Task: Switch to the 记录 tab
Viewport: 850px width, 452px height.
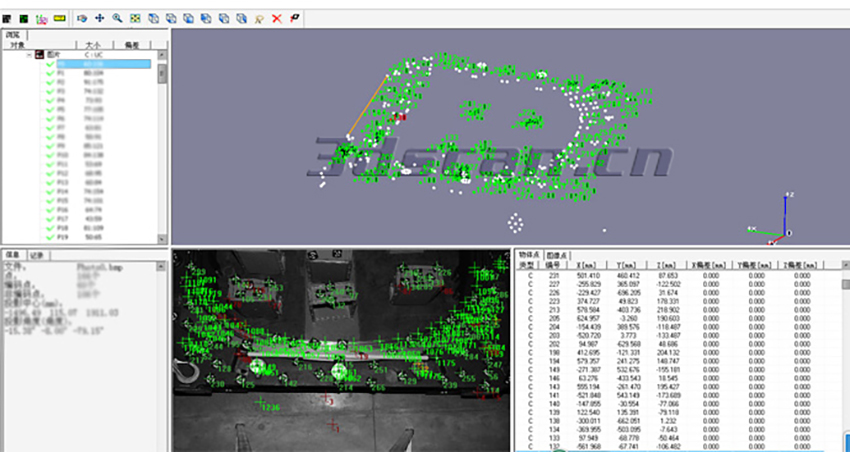Action: coord(34,255)
